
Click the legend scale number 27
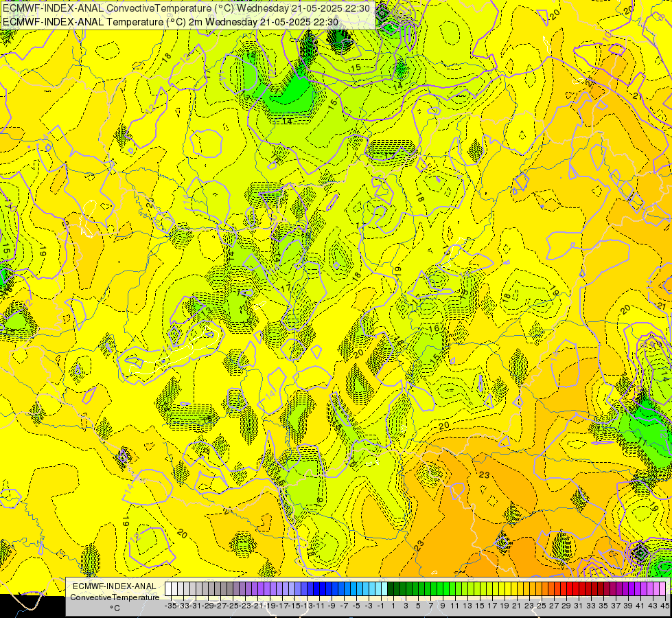coord(554,606)
